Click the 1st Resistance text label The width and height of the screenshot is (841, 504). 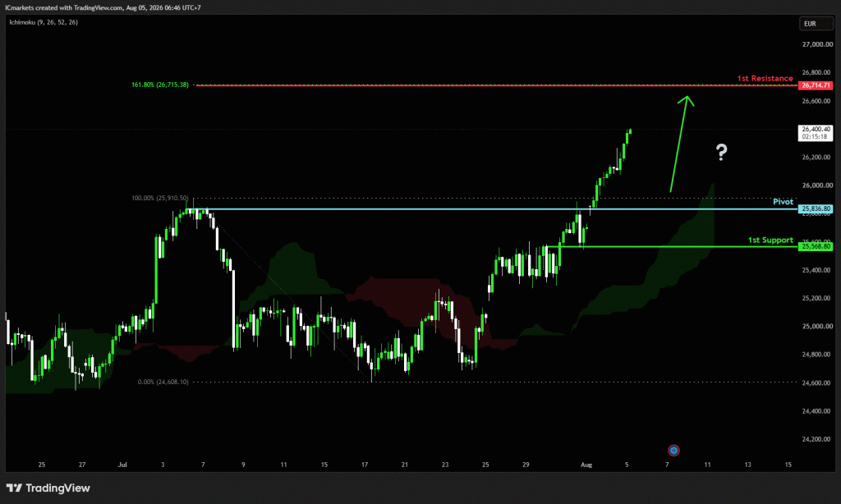765,78
